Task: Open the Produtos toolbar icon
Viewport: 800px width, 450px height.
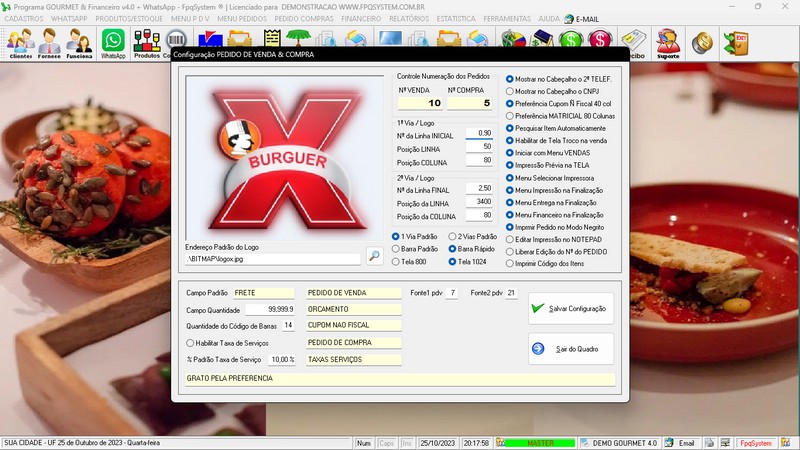Action: click(x=146, y=43)
